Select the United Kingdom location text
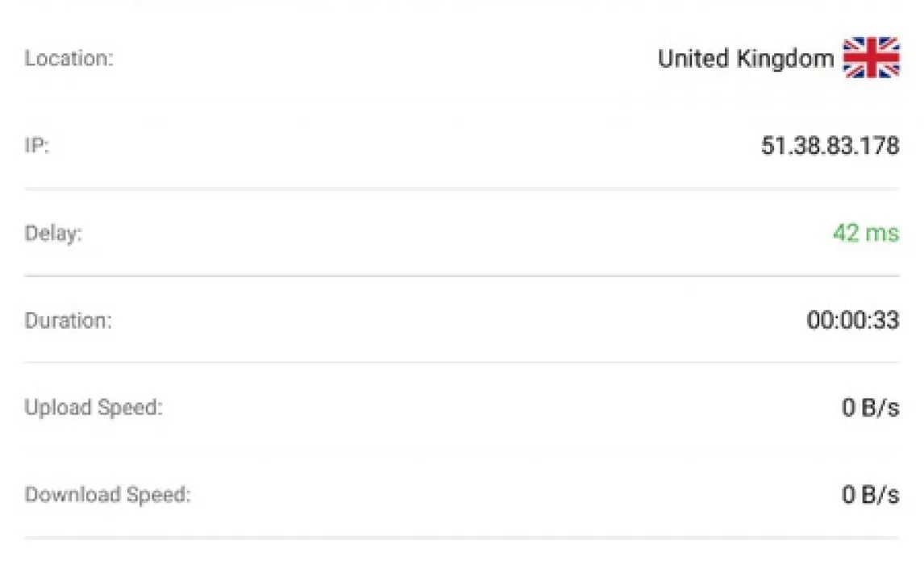This screenshot has height=577, width=924. point(746,59)
